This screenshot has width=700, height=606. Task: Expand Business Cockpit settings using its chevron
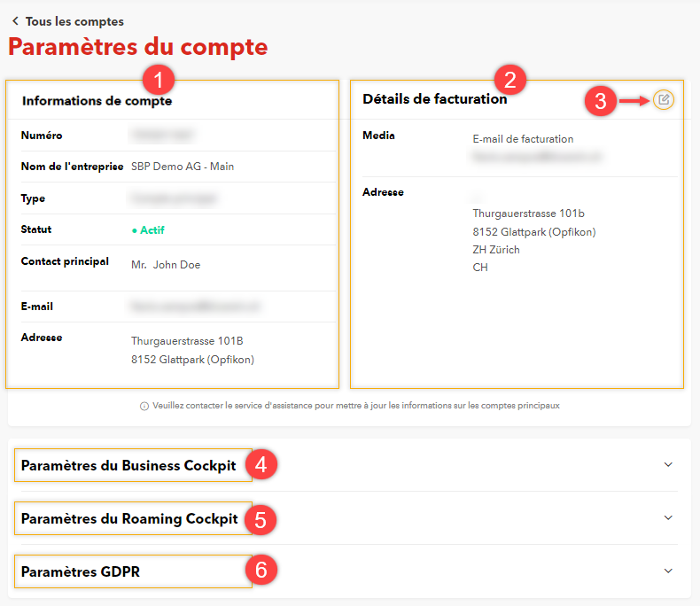668,464
